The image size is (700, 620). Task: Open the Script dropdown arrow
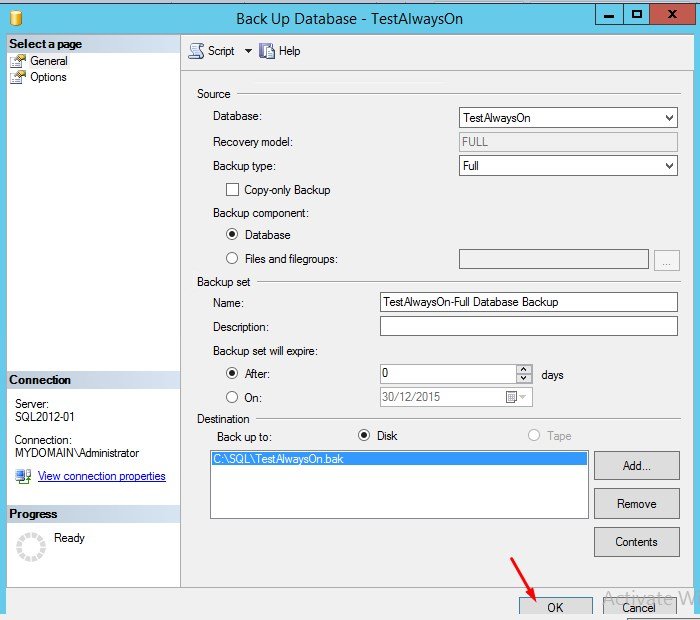click(x=248, y=51)
